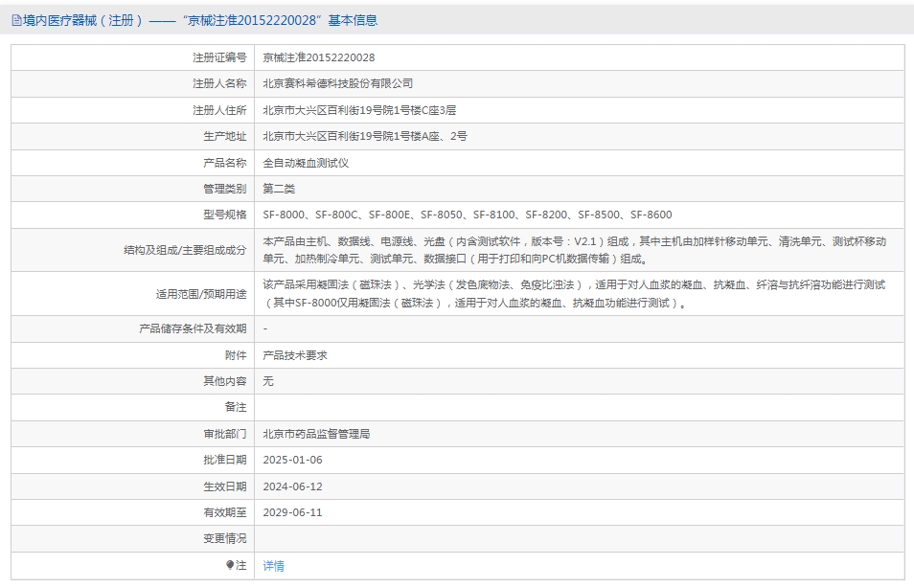914x588 pixels.
Task: Select the effective date 2024-06-12
Action: point(295,486)
